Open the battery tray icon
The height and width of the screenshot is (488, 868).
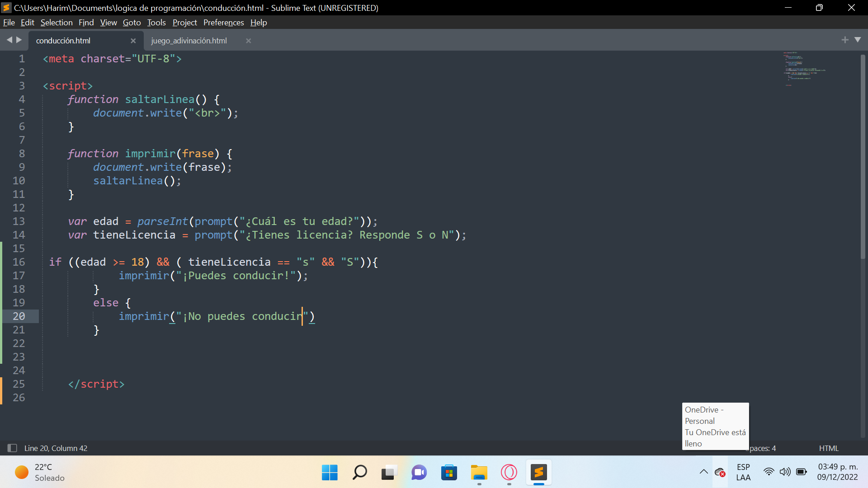click(802, 472)
